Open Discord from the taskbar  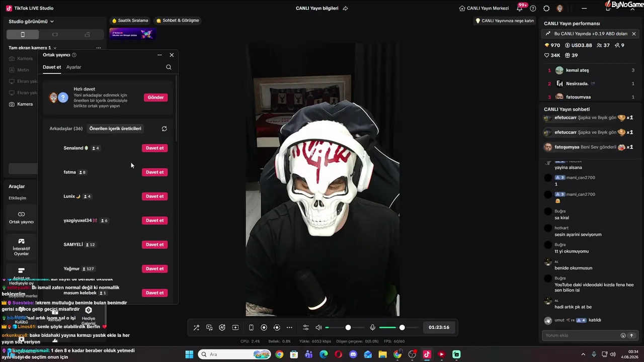(x=353, y=354)
